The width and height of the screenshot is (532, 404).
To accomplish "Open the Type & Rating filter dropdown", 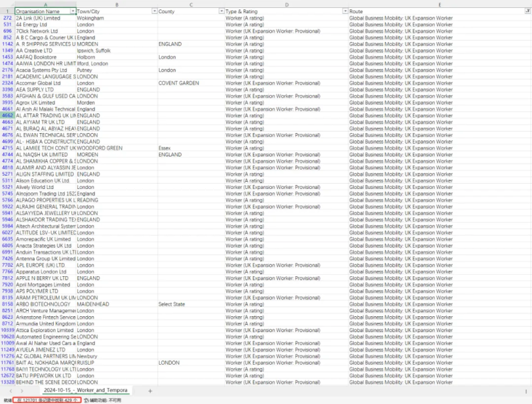I will tap(345, 11).
